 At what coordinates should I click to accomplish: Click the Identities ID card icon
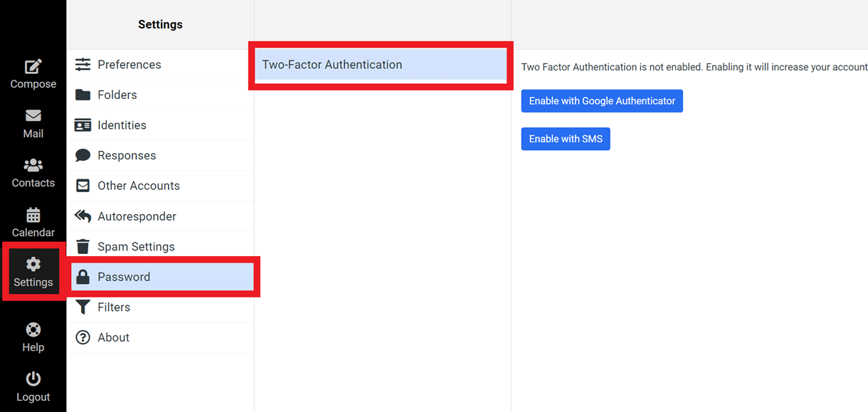tap(83, 125)
